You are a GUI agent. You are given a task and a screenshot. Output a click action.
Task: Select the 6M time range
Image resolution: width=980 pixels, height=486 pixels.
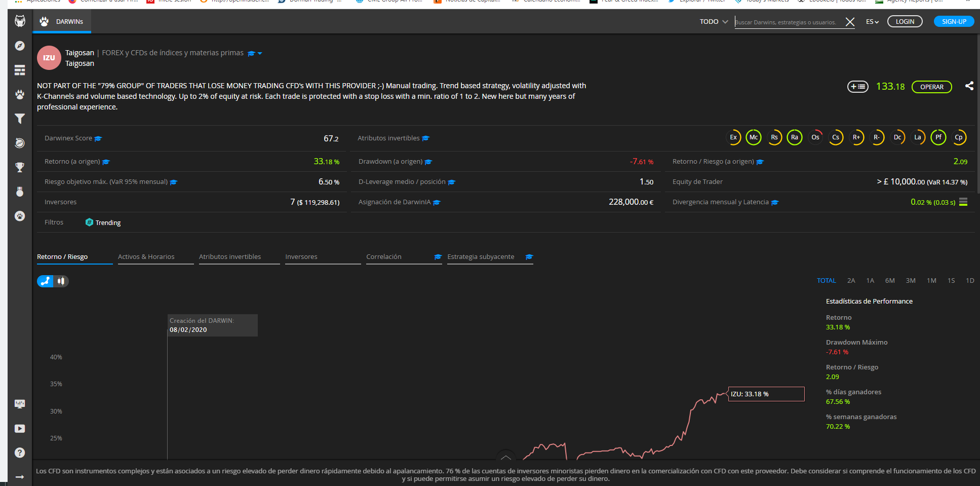pos(890,281)
